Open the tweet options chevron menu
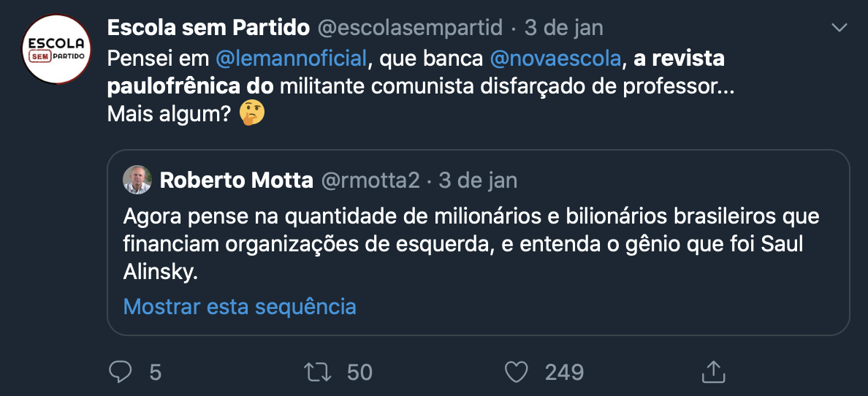 [x=840, y=28]
